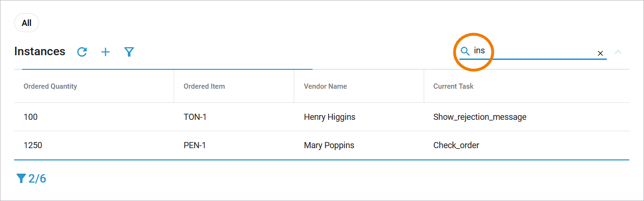This screenshot has width=644, height=201.
Task: Refresh the Instances list
Action: pyautogui.click(x=82, y=52)
